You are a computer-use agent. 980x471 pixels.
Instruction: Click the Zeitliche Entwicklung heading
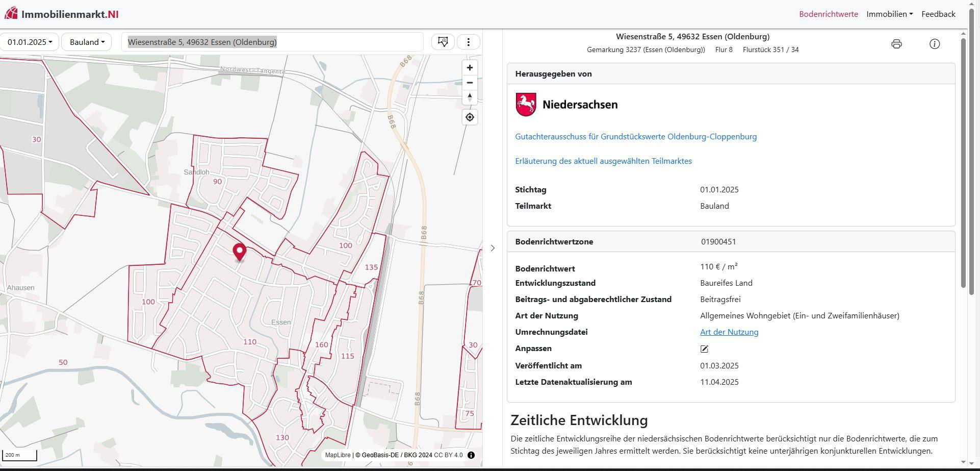pos(579,420)
